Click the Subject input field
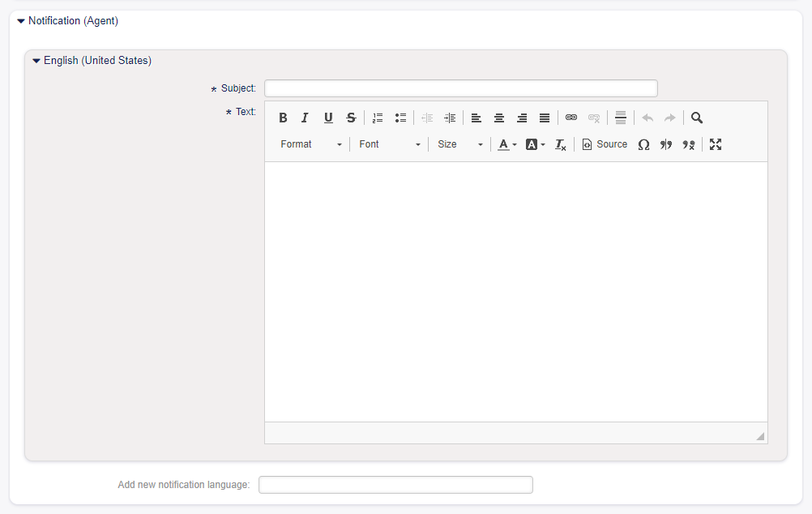Image resolution: width=812 pixels, height=514 pixels. (x=460, y=88)
